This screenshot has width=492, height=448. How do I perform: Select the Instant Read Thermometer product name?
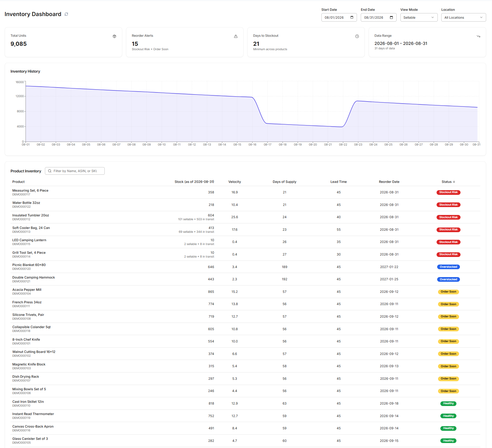point(33,414)
